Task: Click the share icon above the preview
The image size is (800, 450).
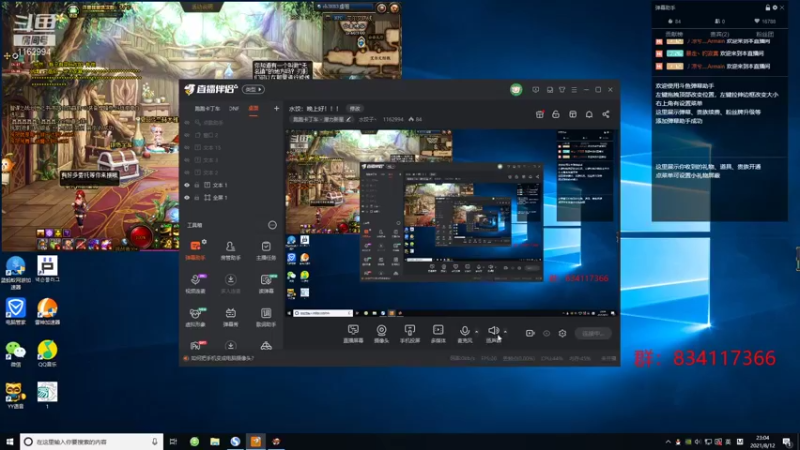Action: tap(606, 114)
